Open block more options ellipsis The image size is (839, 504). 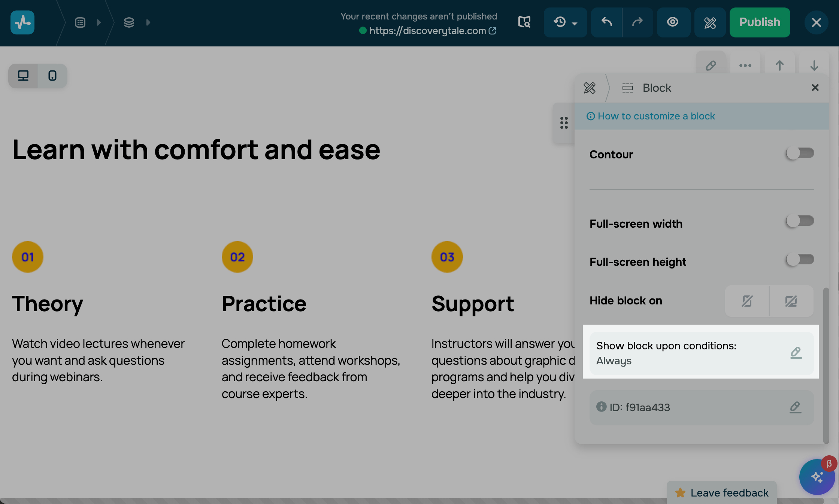click(745, 66)
